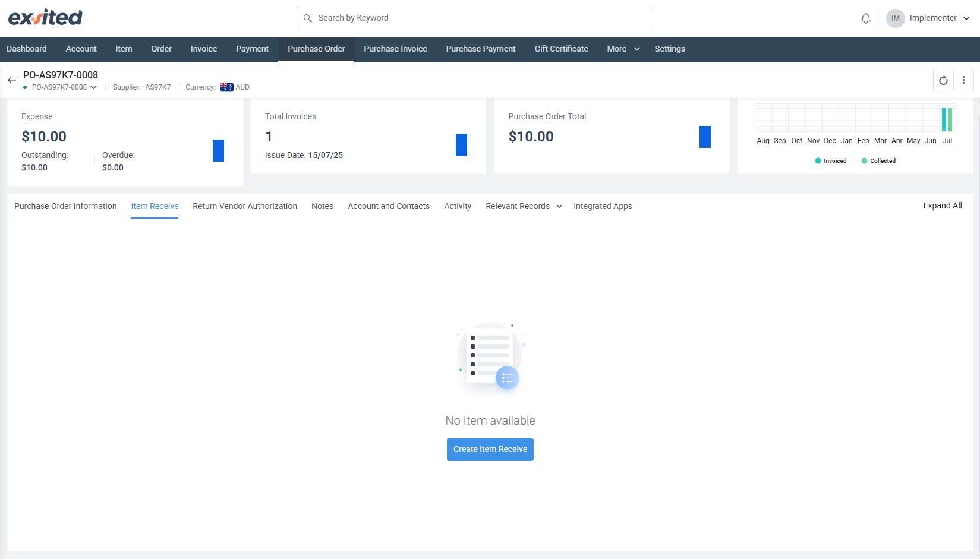Click the Total Invoices count 1

click(x=269, y=137)
